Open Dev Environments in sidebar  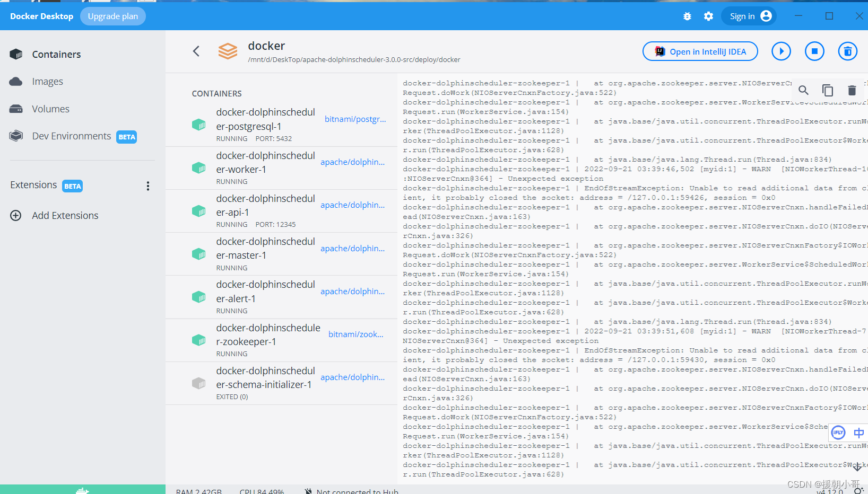pos(72,136)
